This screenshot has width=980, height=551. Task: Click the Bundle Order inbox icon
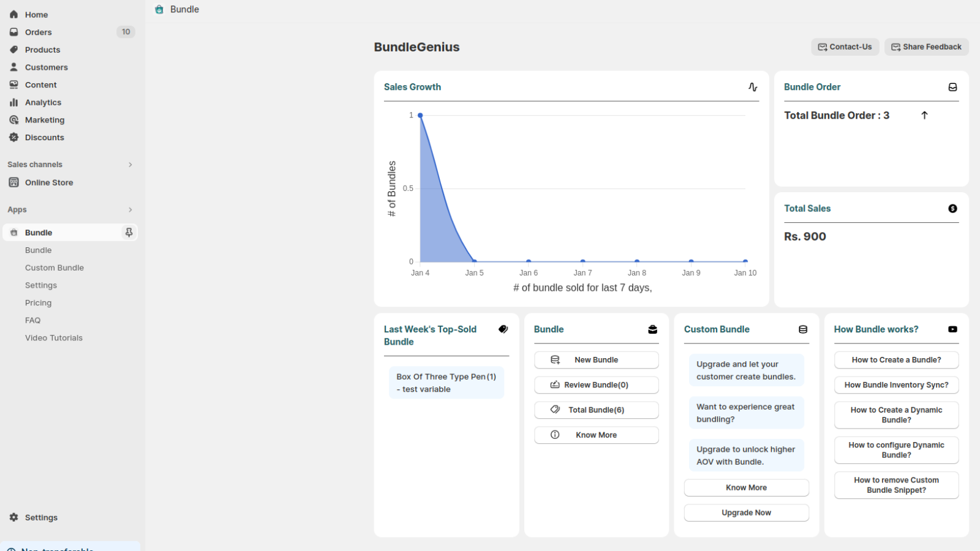point(953,88)
